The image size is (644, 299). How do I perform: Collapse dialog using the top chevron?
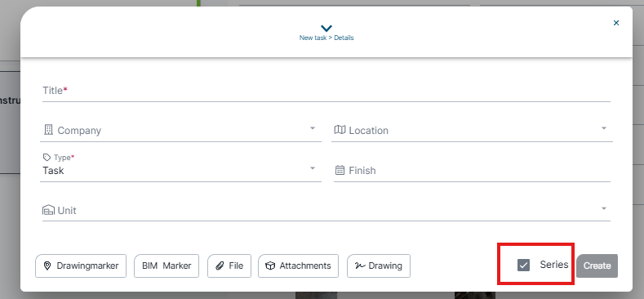coord(326,28)
